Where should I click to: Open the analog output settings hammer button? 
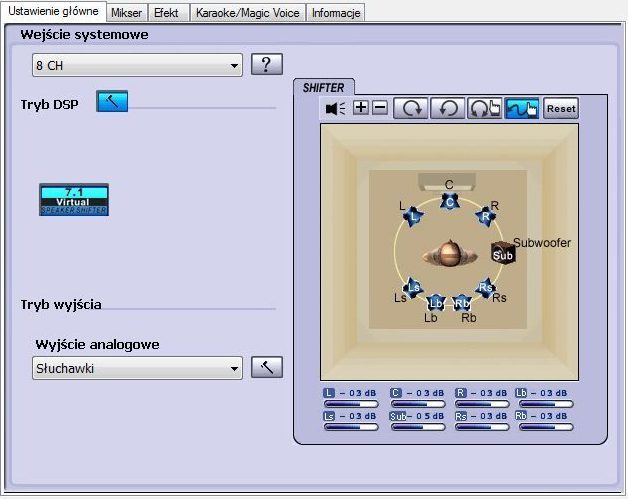coord(267,367)
